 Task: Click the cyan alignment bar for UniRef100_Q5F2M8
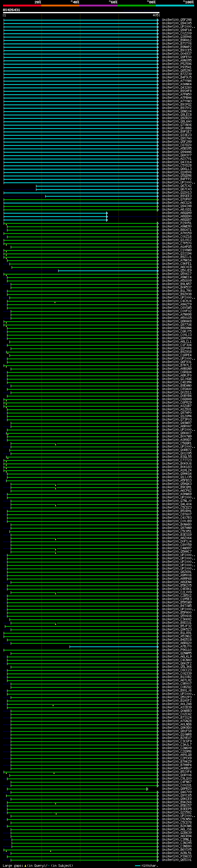click(x=81, y=20)
